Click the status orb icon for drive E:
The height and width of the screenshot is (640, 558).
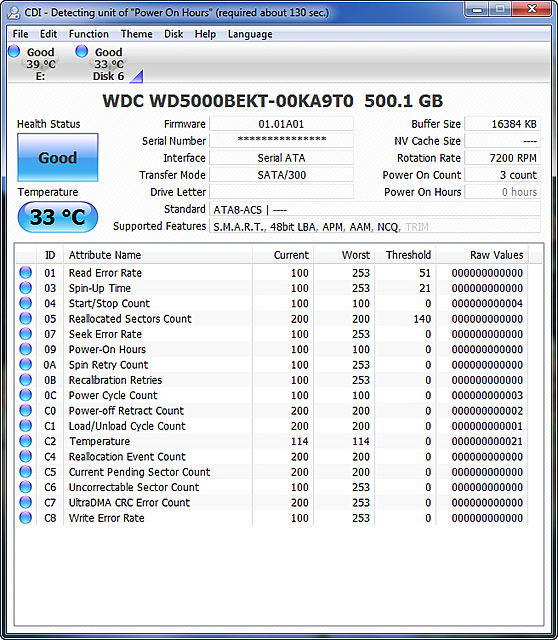14,51
